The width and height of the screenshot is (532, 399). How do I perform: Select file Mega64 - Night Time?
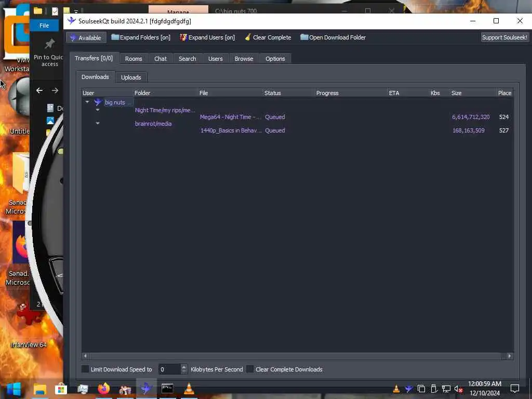(x=230, y=117)
